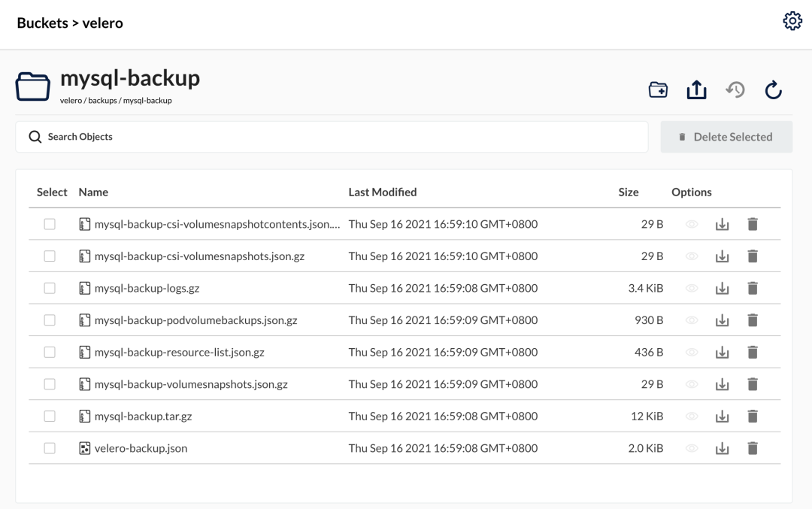
Task: Click the mysql-backup folder title
Action: (x=130, y=79)
